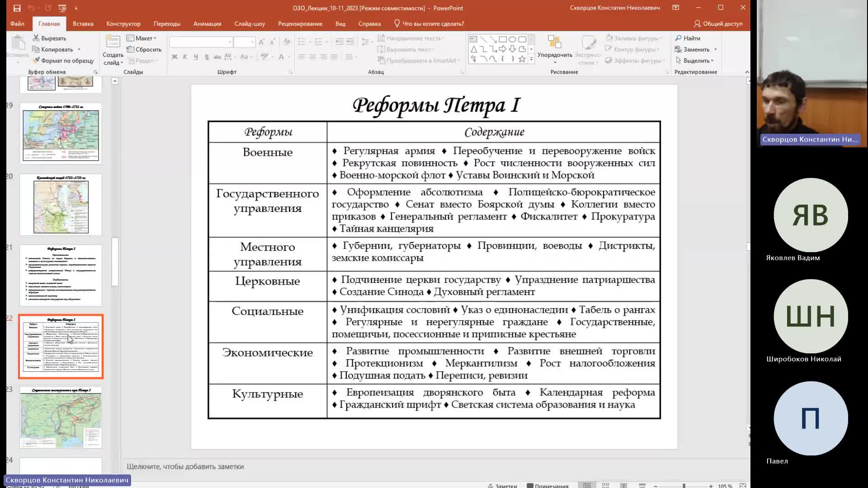Select slide 21 thumbnail in slide panel
This screenshot has height=488, width=868.
[x=61, y=275]
